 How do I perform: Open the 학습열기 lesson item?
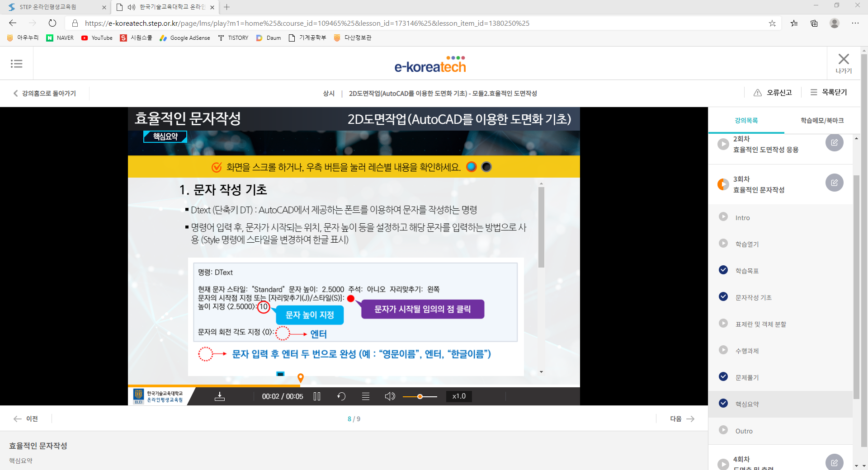747,244
